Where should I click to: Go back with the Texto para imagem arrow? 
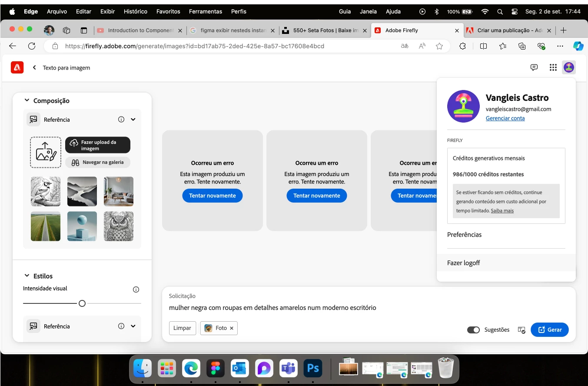[x=34, y=67]
